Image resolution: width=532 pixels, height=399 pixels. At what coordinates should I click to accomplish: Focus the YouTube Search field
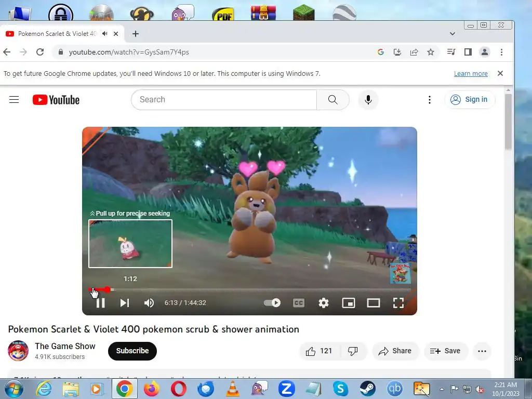(224, 99)
